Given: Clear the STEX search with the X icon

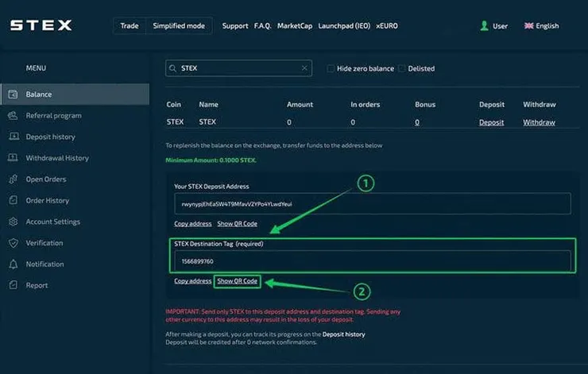Looking at the screenshot, I should tap(304, 68).
